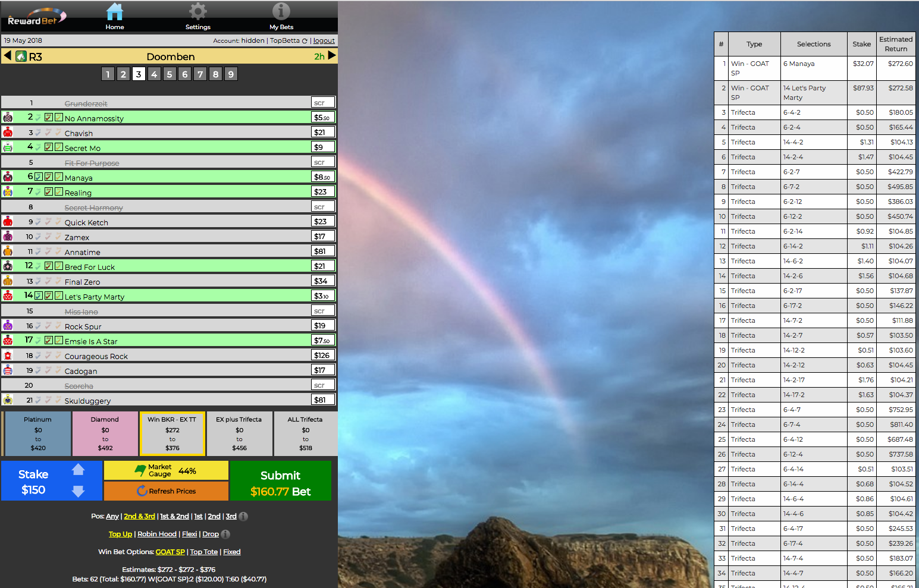The width and height of the screenshot is (919, 588).
Task: Select race 4 tab
Action: point(154,74)
